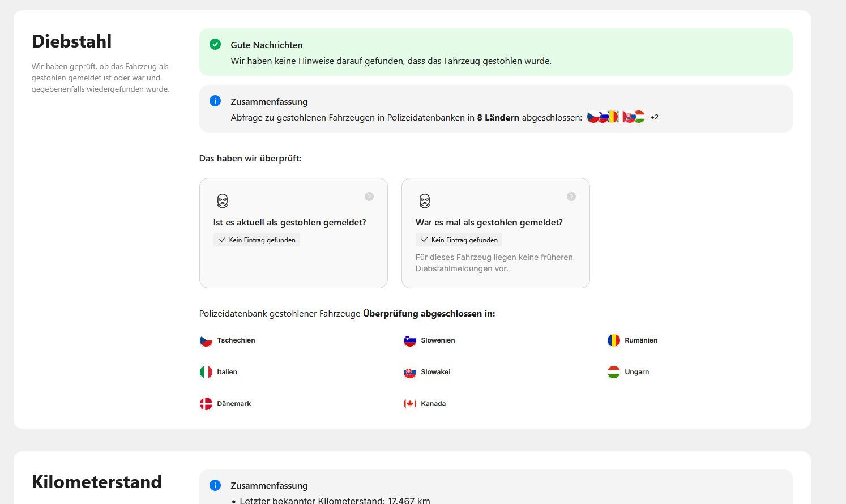The image size is (846, 504).
Task: Click the Tschechien flag icon
Action: coord(206,340)
